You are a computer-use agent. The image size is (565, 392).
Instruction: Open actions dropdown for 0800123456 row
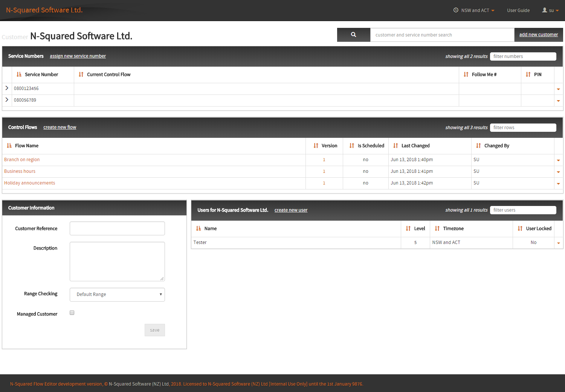click(x=558, y=89)
